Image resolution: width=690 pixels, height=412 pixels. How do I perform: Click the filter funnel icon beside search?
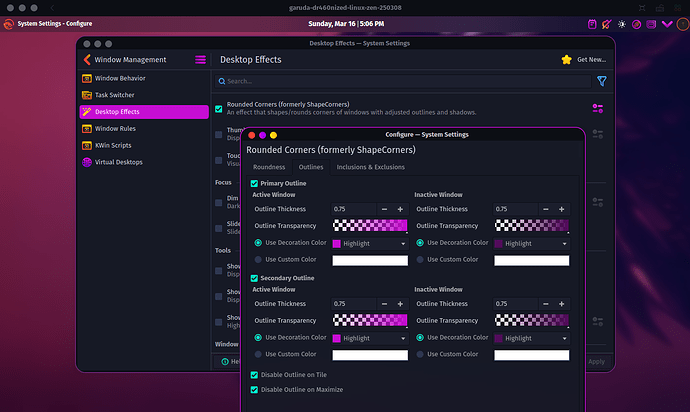(602, 81)
